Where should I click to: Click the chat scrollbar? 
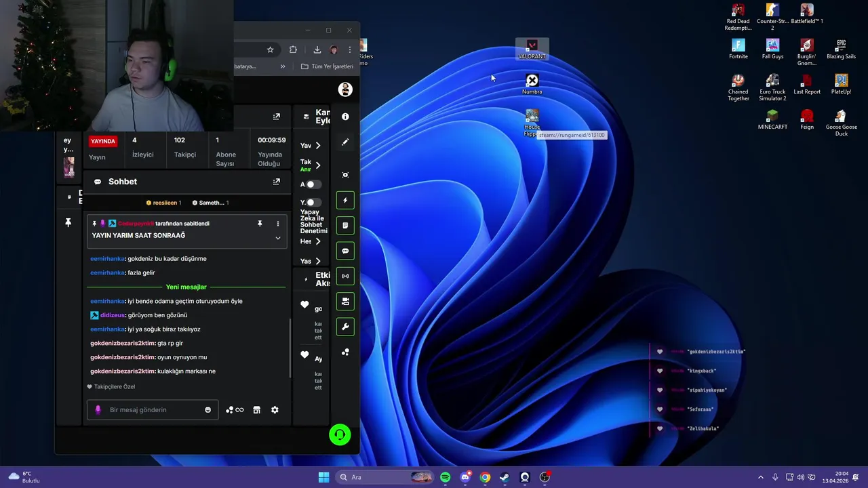(290, 348)
